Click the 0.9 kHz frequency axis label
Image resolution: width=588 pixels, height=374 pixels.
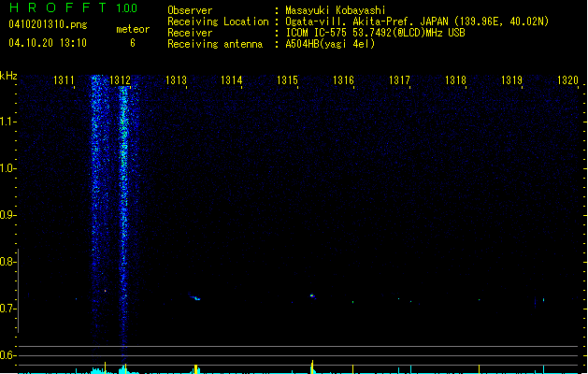(7, 215)
